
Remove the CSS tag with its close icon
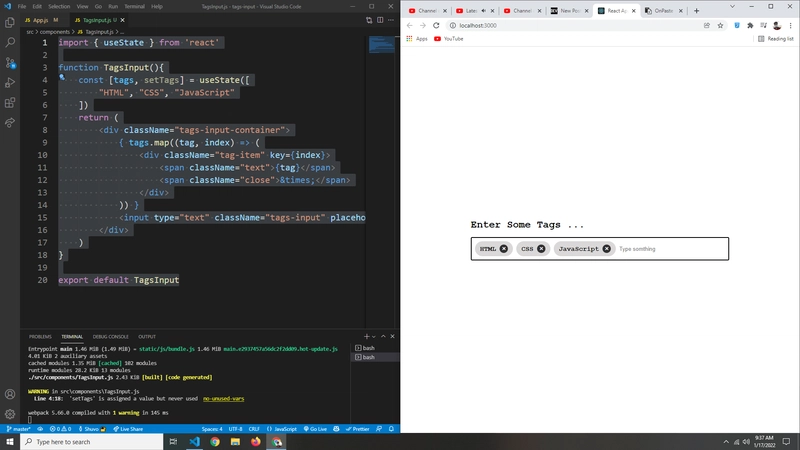coord(541,248)
